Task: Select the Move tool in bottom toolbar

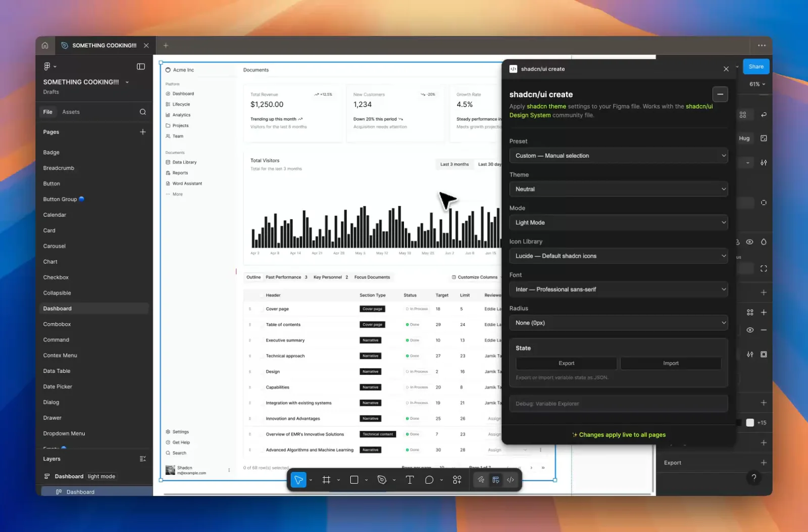Action: click(298, 480)
